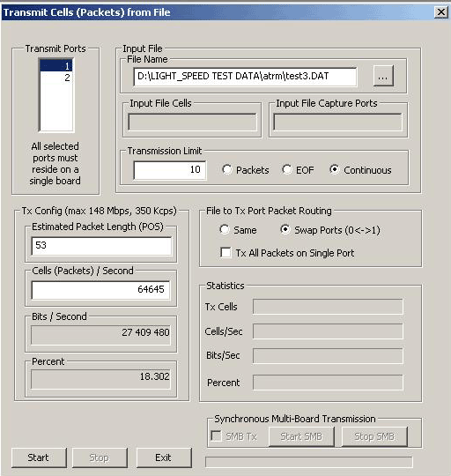451x476 pixels.
Task: Click the Stop button
Action: coord(100,457)
